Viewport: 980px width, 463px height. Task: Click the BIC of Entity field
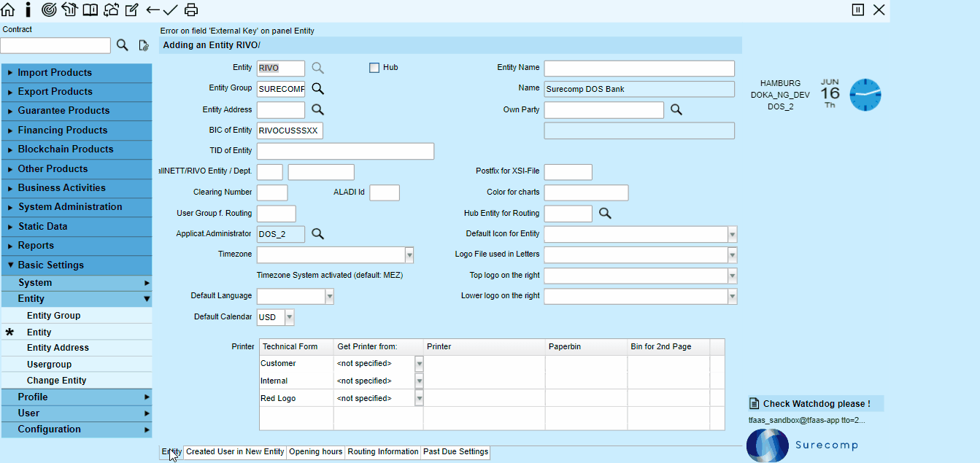[x=290, y=131]
